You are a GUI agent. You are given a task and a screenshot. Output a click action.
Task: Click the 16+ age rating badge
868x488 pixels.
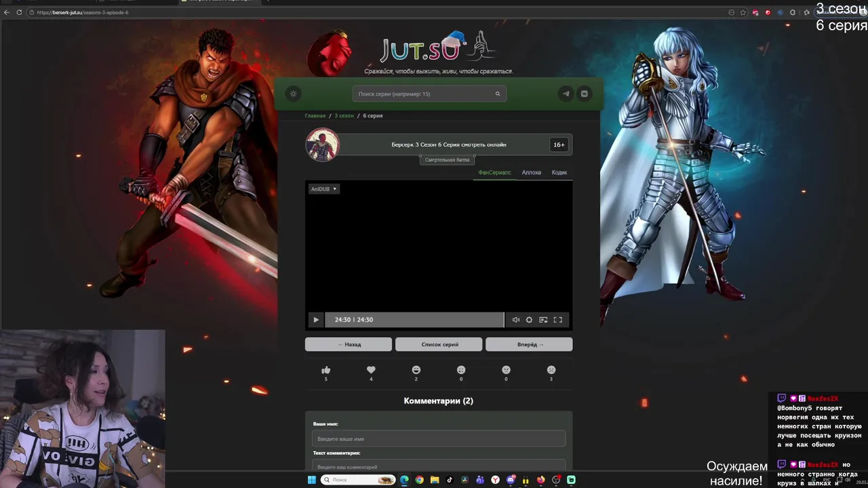tap(559, 144)
